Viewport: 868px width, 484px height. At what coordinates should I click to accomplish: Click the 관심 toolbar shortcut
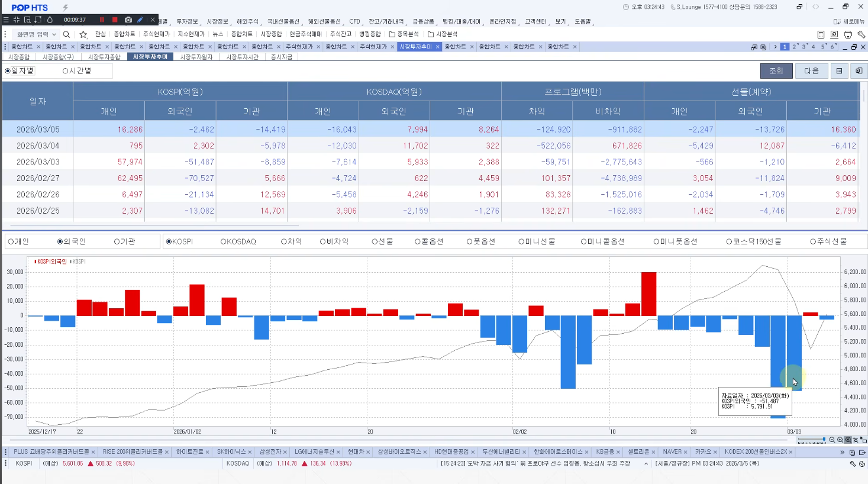(x=101, y=34)
